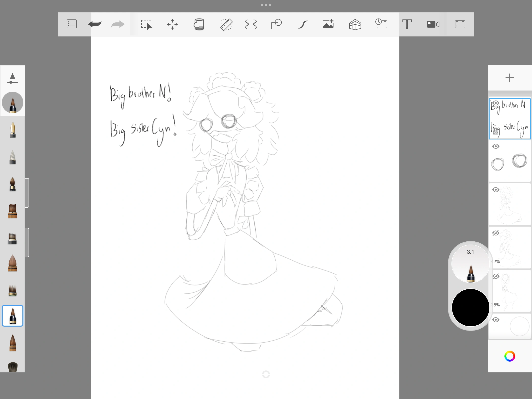Activate the Transform move tool

click(x=172, y=24)
